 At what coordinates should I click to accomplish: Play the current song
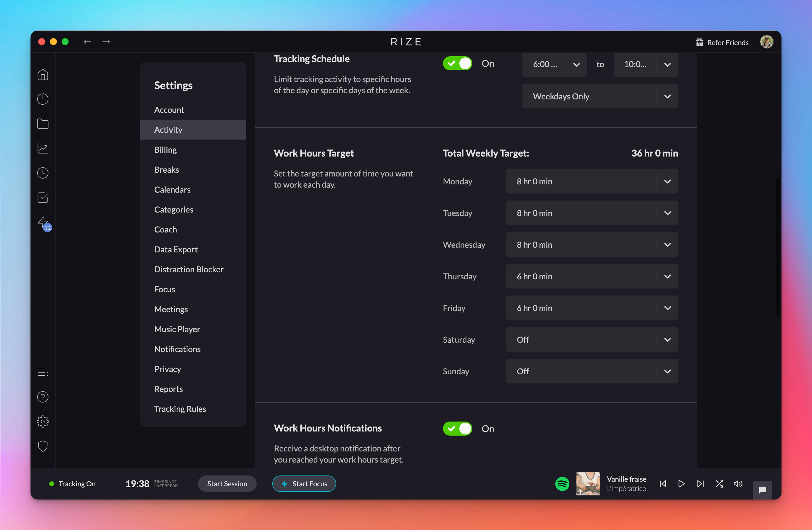pos(681,484)
